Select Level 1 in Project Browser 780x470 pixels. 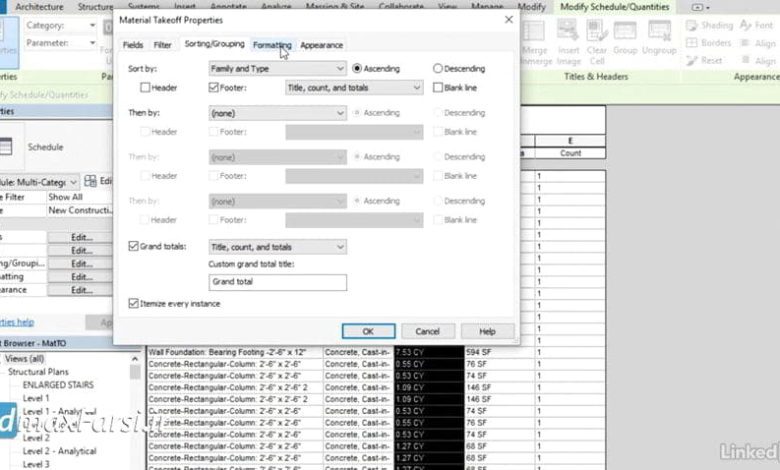pyautogui.click(x=36, y=398)
